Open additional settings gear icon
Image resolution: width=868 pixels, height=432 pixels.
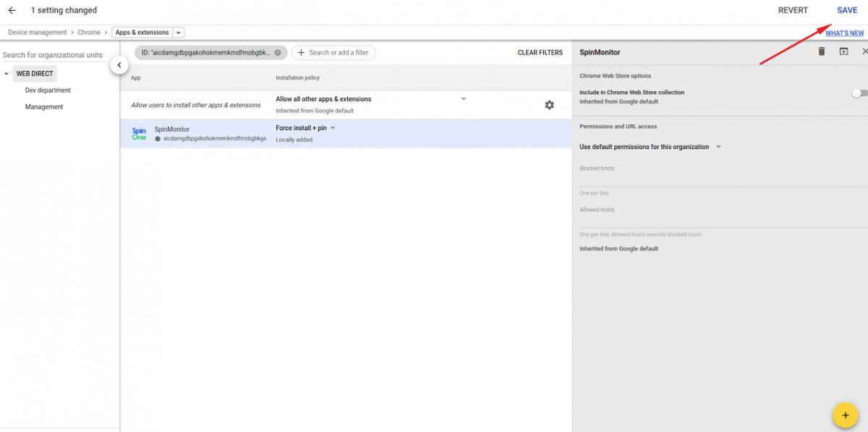[x=549, y=105]
